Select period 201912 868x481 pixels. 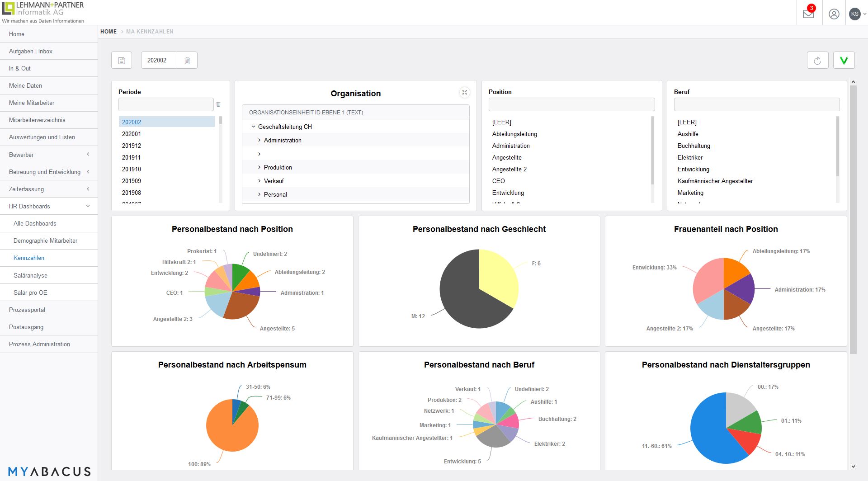(x=167, y=146)
